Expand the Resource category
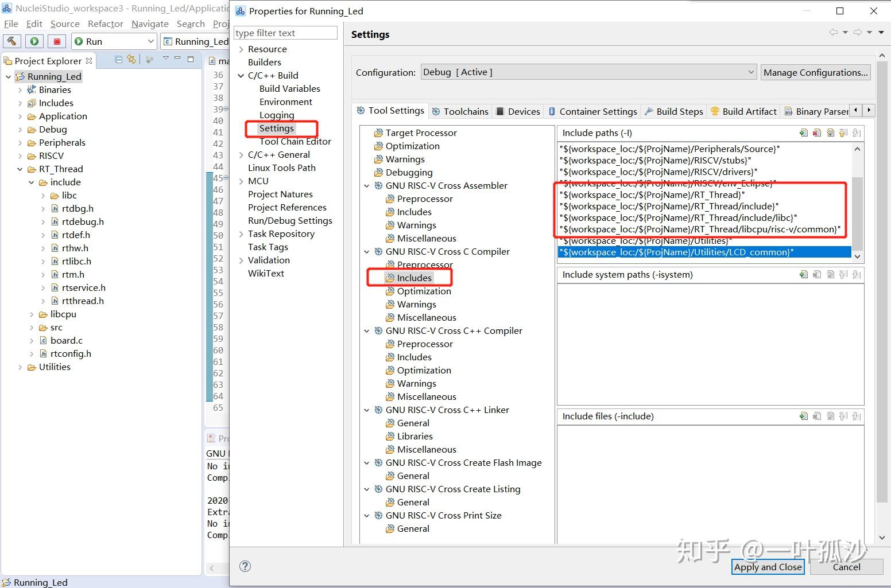 coord(241,49)
